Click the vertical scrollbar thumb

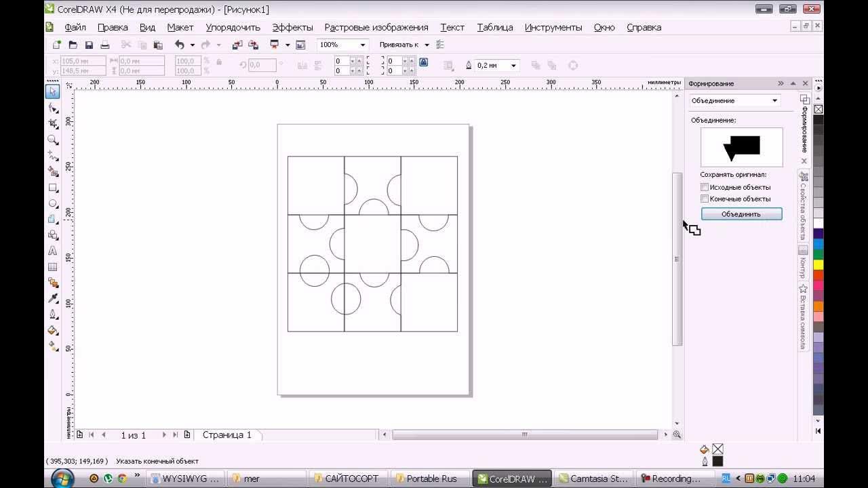click(x=677, y=259)
